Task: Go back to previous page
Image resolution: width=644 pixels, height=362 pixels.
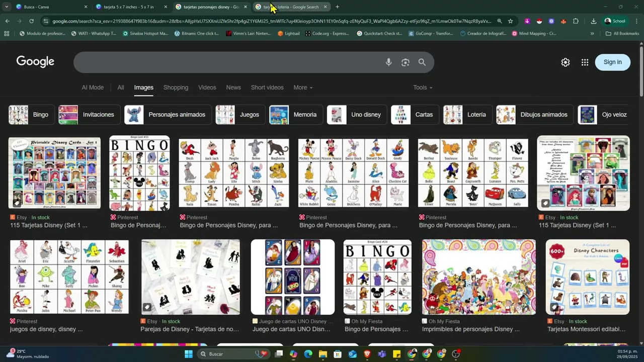Action: point(7,21)
